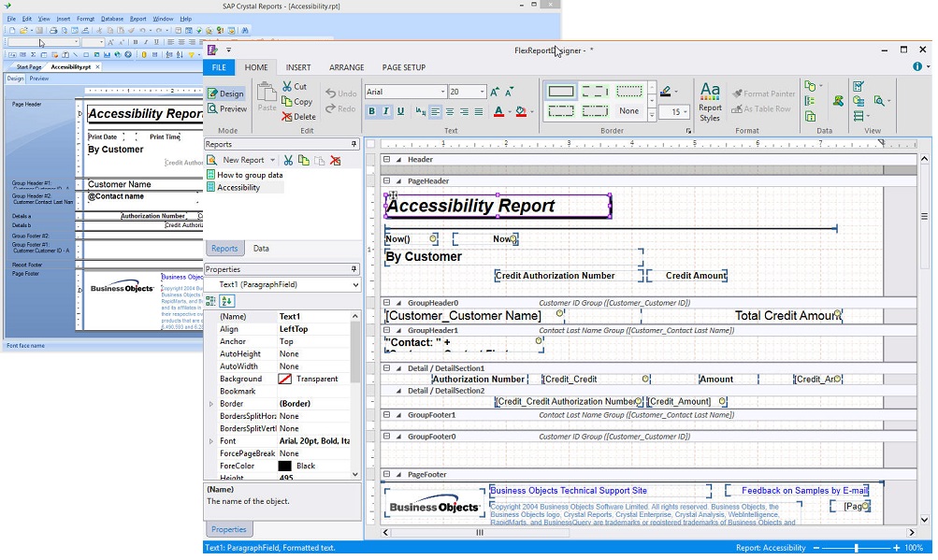The image size is (938, 560).
Task: Collapse the PageHeader section
Action: tap(386, 180)
